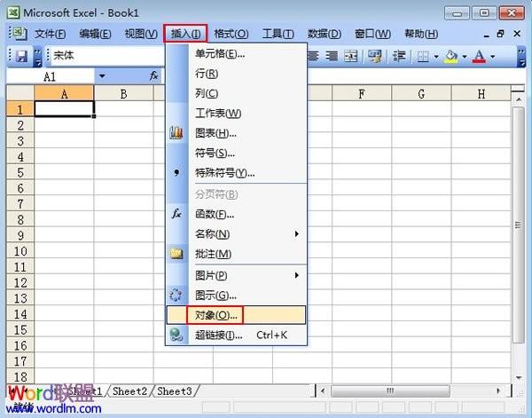
Task: Click the special symbol icon beside 特殊符号
Action: (x=176, y=173)
